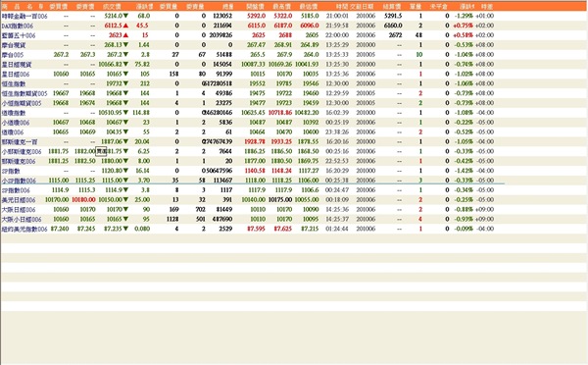Click the +0.75% change cell
The width and height of the screenshot is (588, 365).
click(x=463, y=26)
